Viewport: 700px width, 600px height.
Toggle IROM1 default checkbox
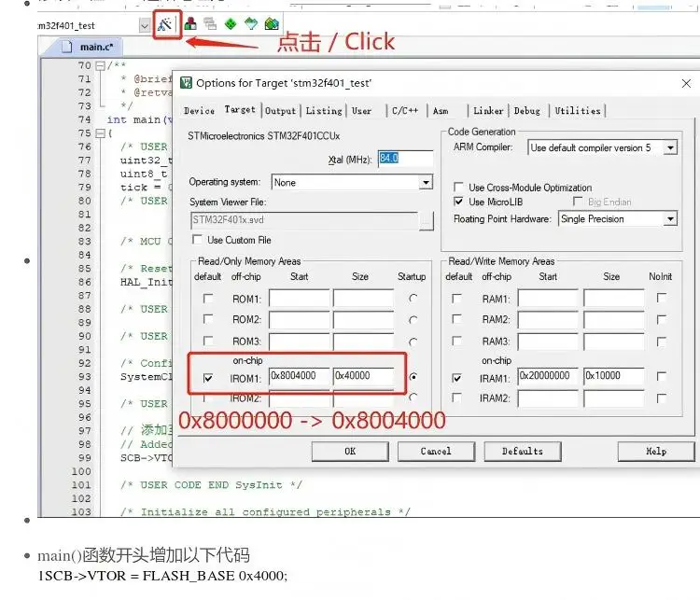pyautogui.click(x=208, y=378)
